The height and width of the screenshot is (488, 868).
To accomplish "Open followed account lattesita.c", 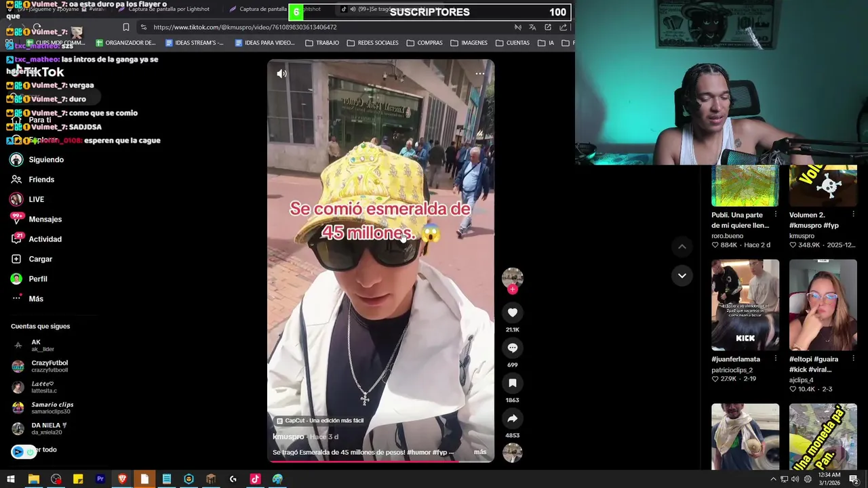I will pyautogui.click(x=35, y=387).
